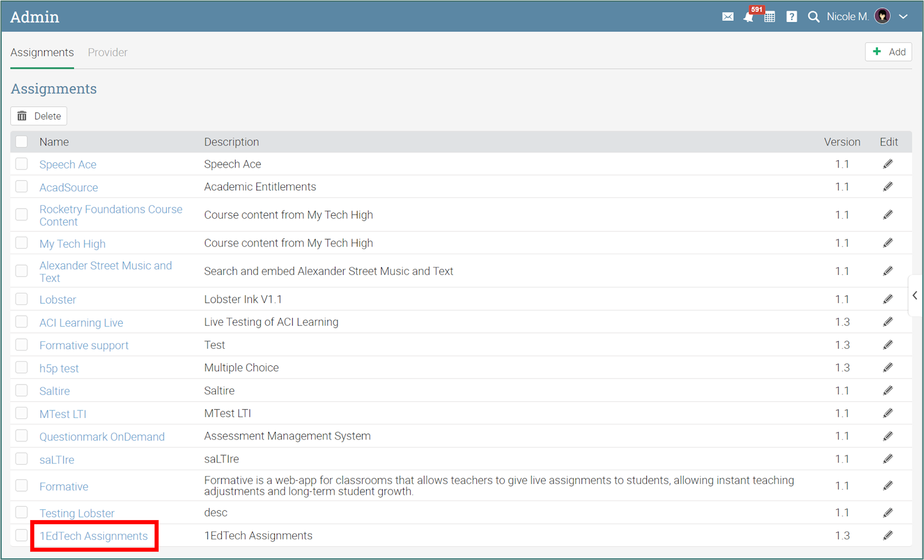
Task: Check the Saltire row checkbox
Action: pyautogui.click(x=21, y=390)
